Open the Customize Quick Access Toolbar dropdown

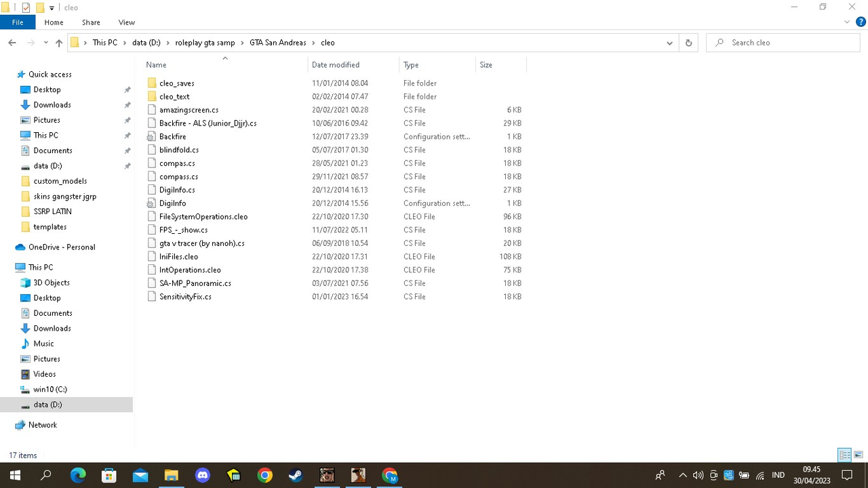[52, 8]
